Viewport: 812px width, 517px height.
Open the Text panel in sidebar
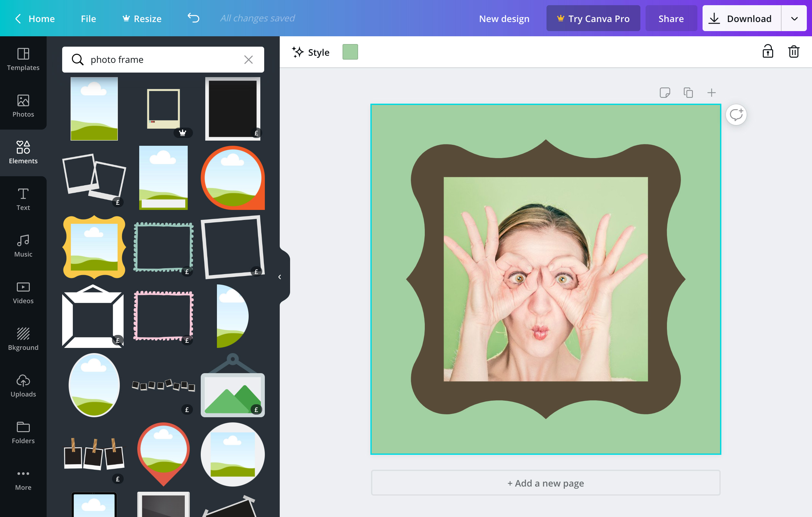tap(23, 198)
